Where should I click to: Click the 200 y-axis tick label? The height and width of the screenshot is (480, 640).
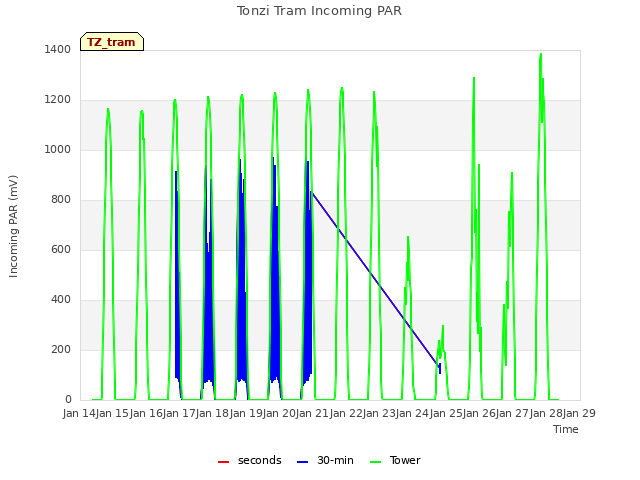click(x=61, y=349)
